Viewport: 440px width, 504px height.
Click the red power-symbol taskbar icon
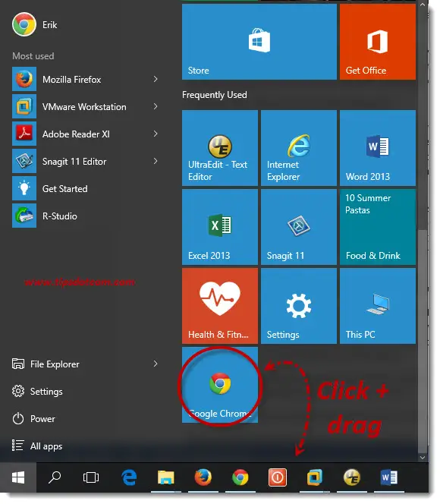(278, 477)
